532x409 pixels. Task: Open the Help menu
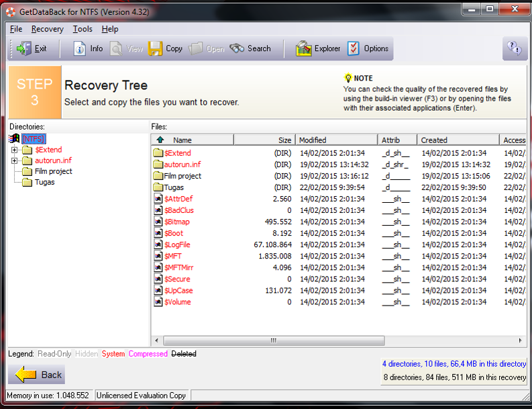110,30
